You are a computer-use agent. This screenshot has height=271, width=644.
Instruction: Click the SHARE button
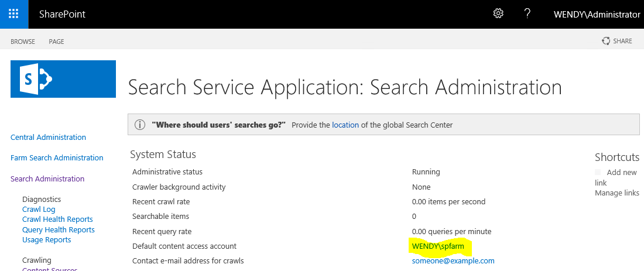pos(617,41)
